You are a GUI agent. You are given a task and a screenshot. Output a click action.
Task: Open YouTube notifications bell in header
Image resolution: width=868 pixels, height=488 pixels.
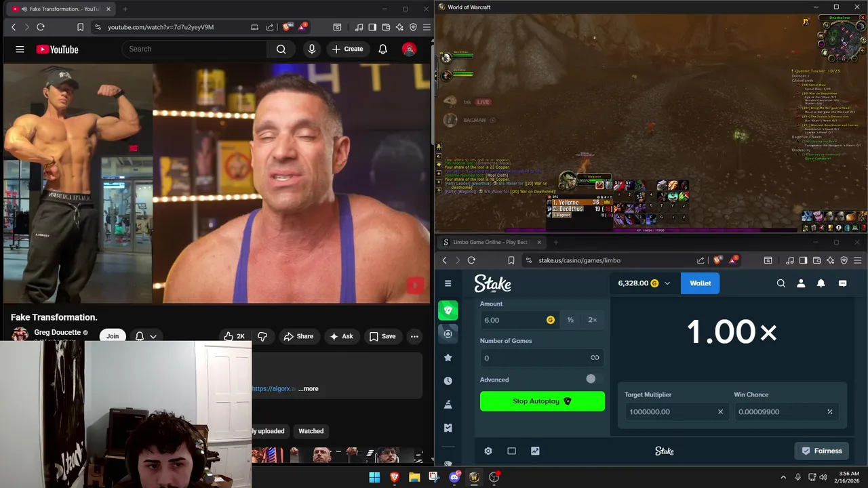383,49
